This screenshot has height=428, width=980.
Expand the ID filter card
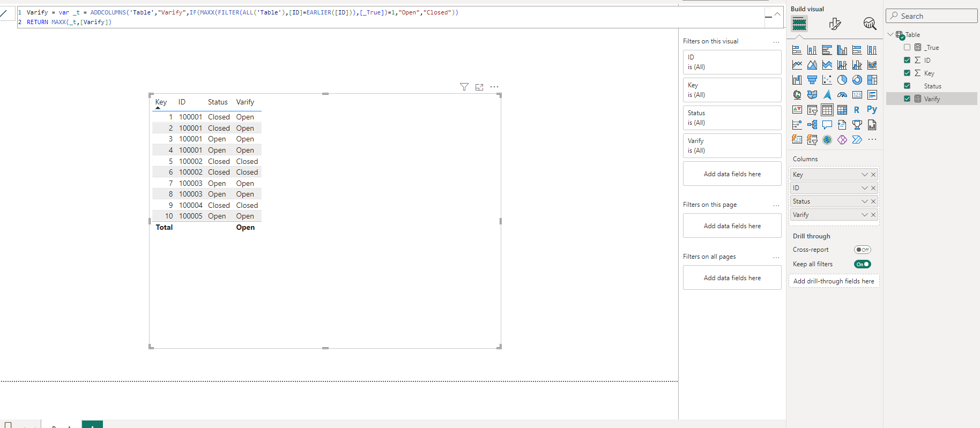point(732,62)
